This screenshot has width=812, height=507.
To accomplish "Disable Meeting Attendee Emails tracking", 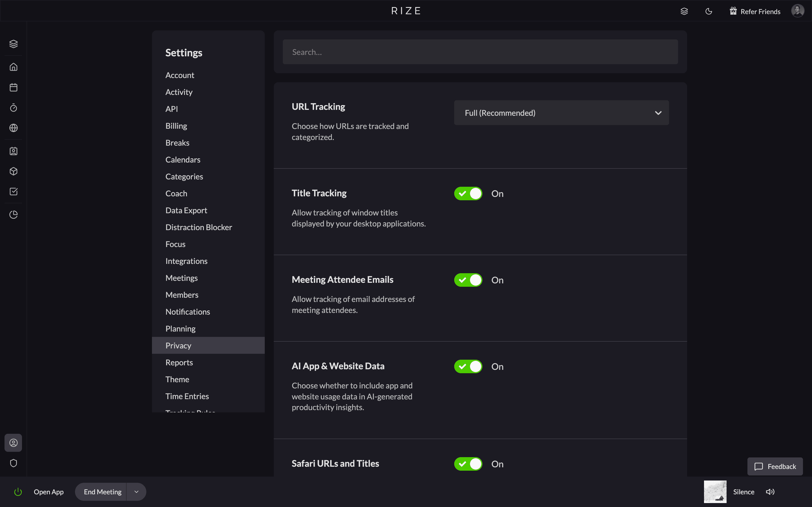I will click(x=468, y=280).
